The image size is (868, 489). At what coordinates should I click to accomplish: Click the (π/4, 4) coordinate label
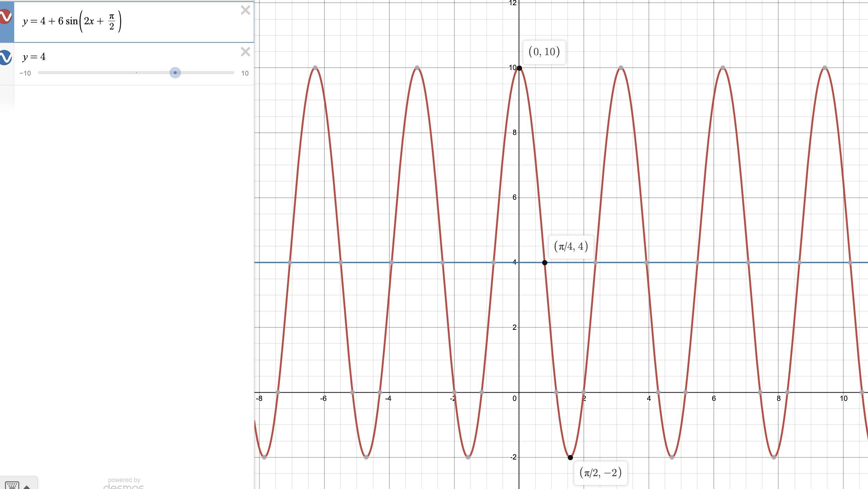coord(571,247)
